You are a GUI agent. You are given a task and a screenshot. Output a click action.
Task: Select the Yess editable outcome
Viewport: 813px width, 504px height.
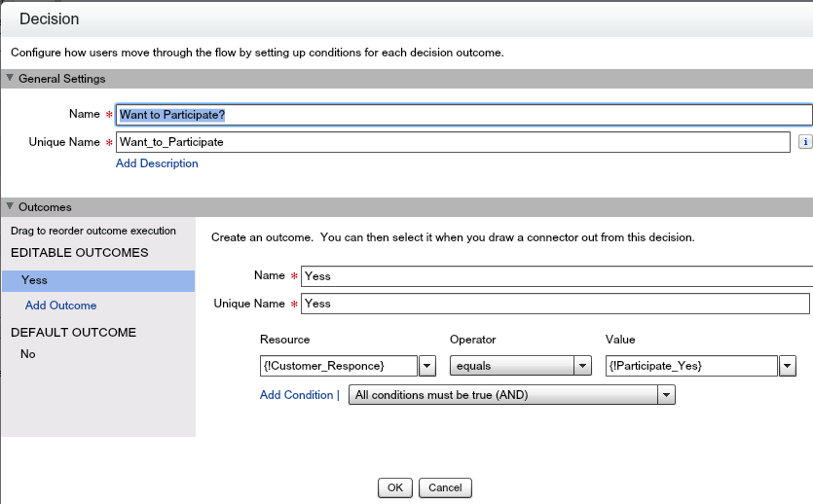97,280
